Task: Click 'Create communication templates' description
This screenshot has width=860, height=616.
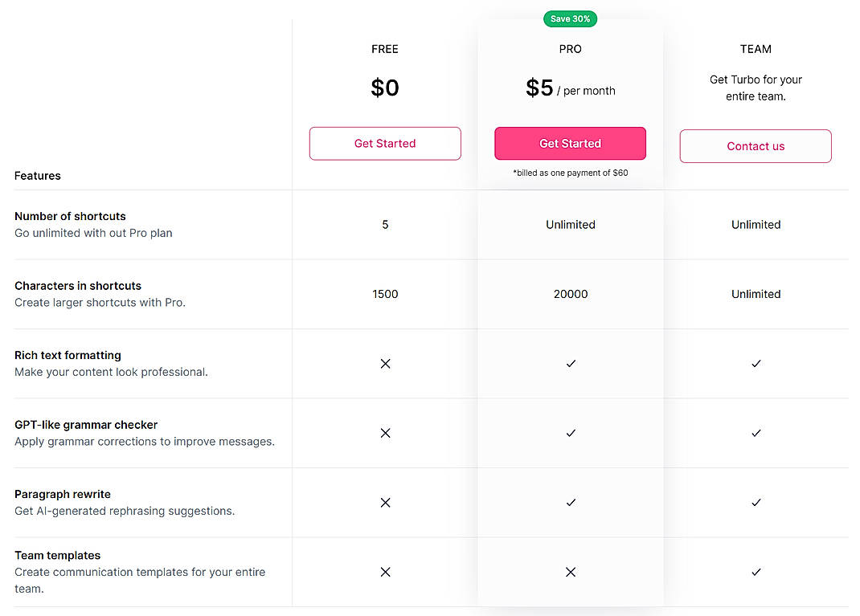Action: tap(140, 581)
